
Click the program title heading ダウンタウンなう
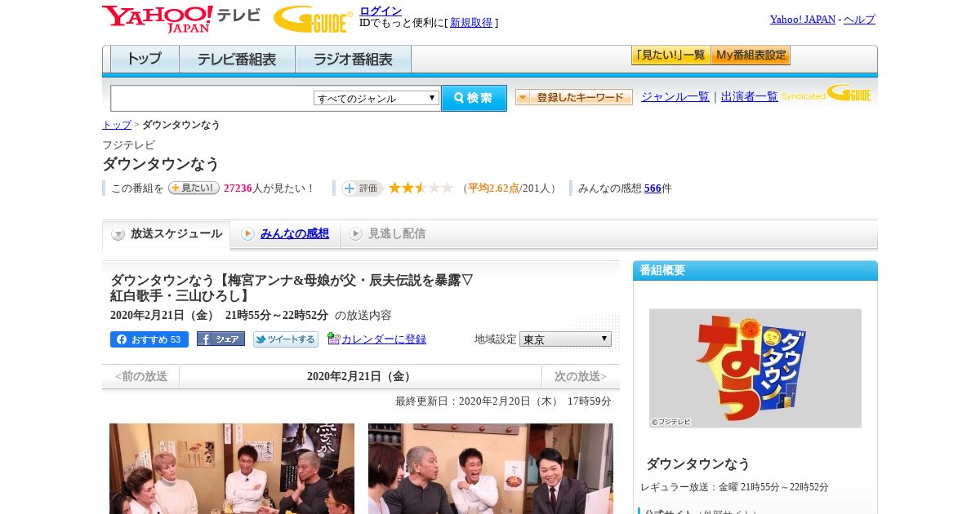coord(161,164)
